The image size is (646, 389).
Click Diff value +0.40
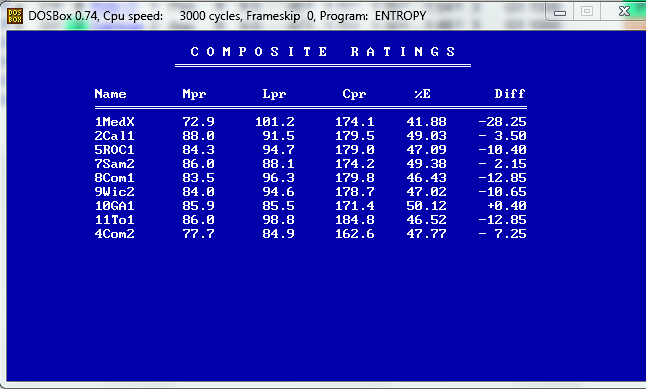[506, 206]
